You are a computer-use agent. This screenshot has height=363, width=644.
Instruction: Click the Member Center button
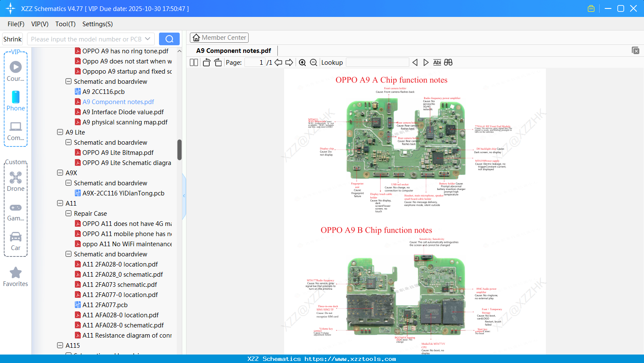219,37
